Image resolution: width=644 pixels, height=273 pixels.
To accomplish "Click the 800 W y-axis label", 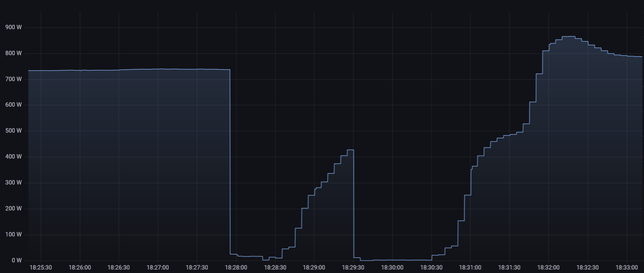I will [14, 53].
